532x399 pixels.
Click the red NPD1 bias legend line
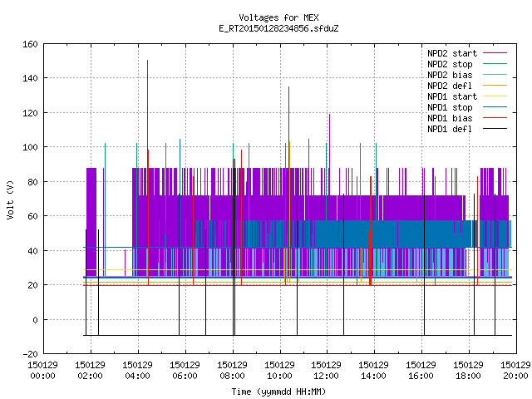(495, 118)
